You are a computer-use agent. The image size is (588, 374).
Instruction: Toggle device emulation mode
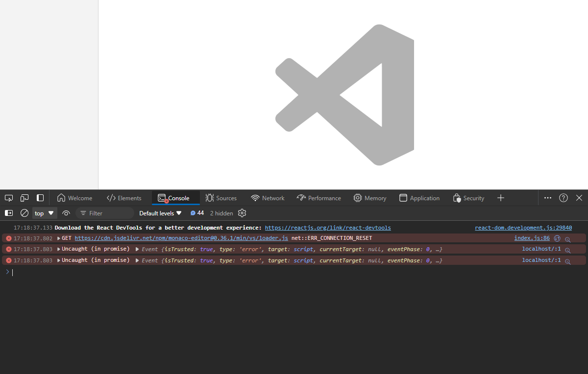(x=24, y=198)
